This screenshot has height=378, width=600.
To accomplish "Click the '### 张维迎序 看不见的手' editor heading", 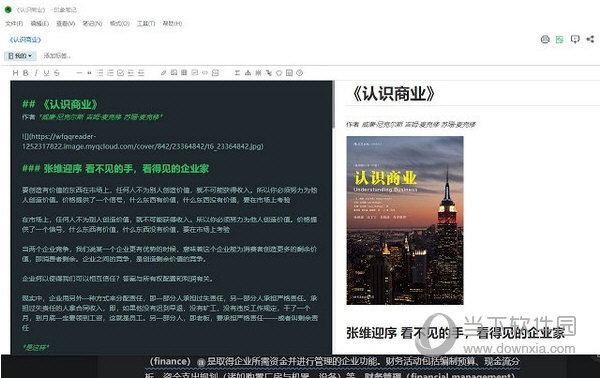I will (x=116, y=168).
